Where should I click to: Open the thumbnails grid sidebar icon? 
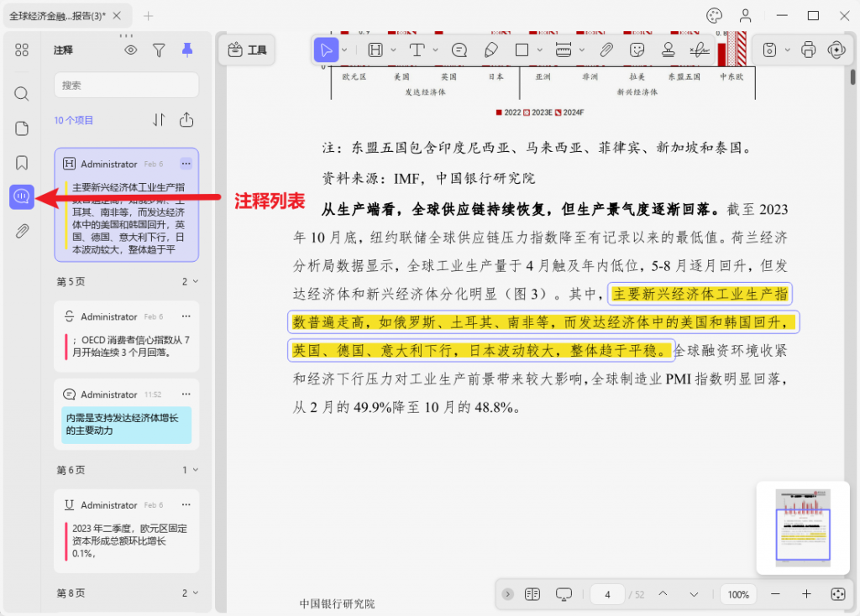click(x=22, y=50)
